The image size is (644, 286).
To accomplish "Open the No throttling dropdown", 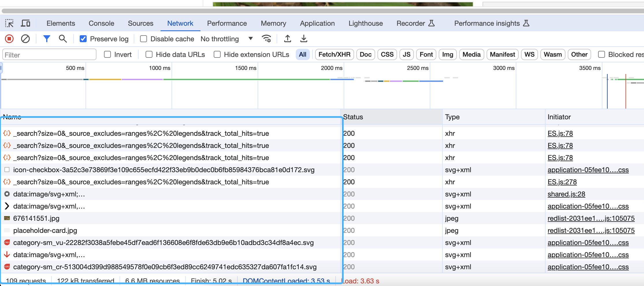I will pos(226,39).
